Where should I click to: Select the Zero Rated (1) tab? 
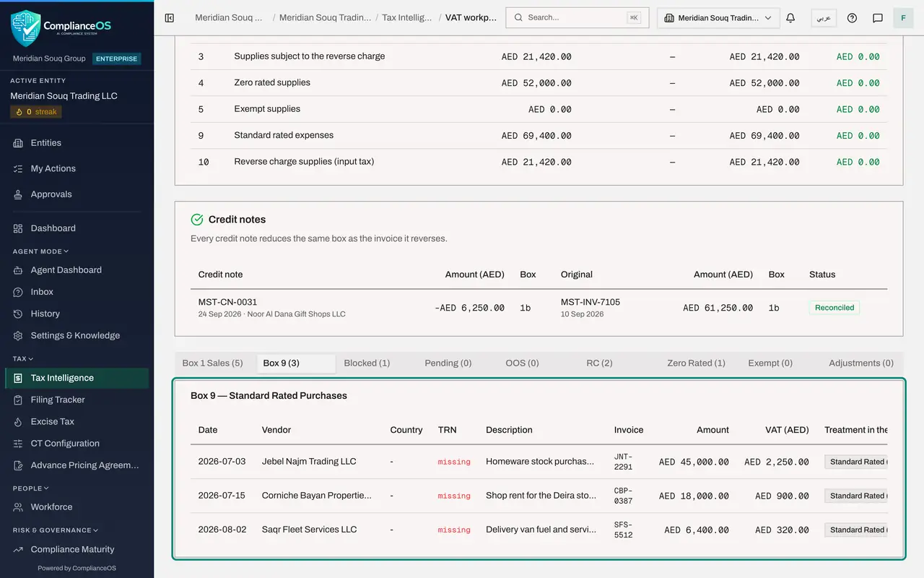696,363
